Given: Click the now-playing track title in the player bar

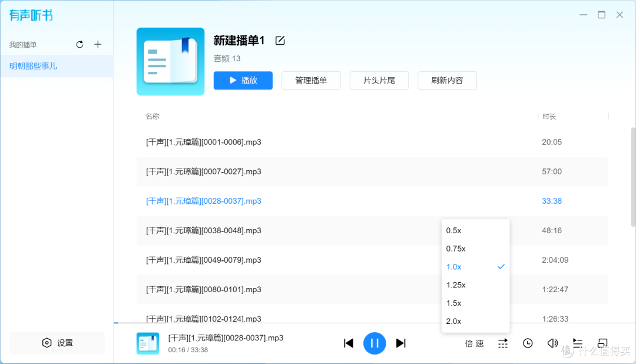Looking at the screenshot, I should (x=226, y=338).
